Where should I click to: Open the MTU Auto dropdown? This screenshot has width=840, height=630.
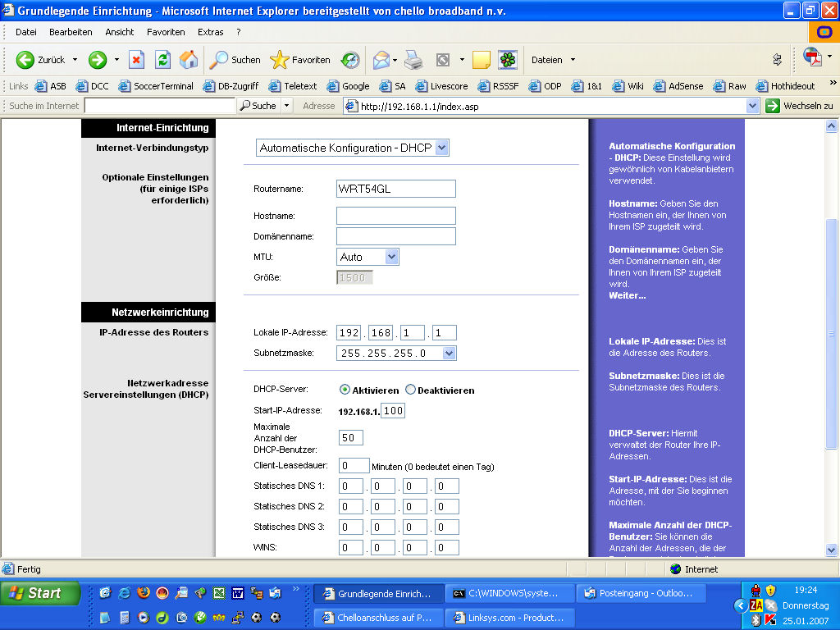click(367, 257)
